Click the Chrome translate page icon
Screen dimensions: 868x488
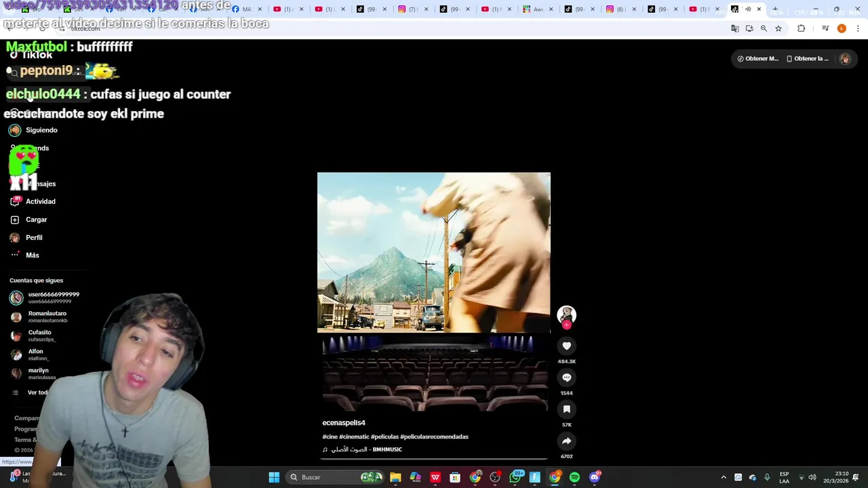pyautogui.click(x=734, y=28)
